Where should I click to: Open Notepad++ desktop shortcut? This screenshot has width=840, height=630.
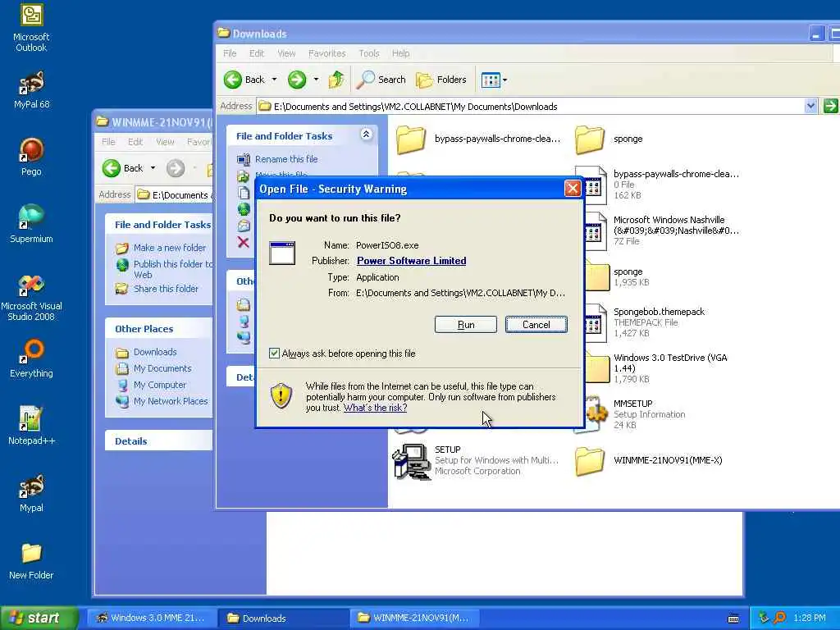coord(31,426)
